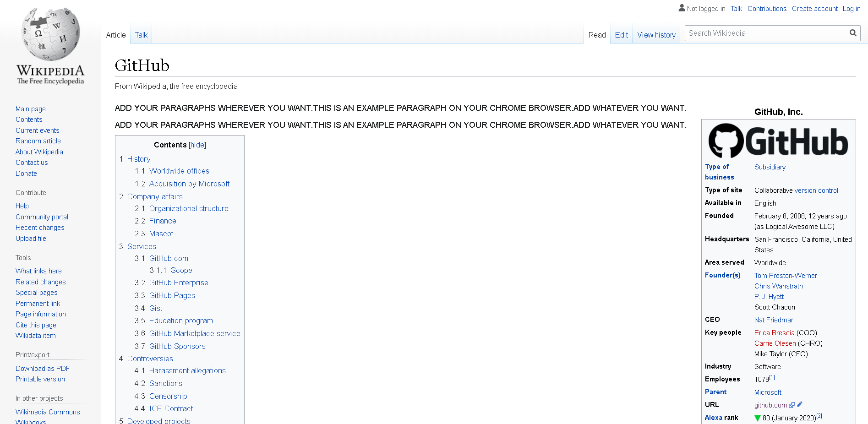Click Create account link
This screenshot has height=424, width=868.
coord(814,9)
